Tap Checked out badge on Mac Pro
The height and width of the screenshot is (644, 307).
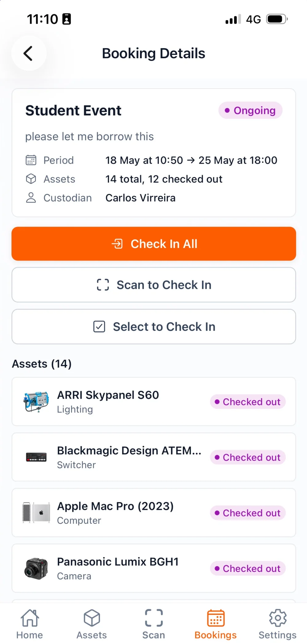click(x=248, y=513)
